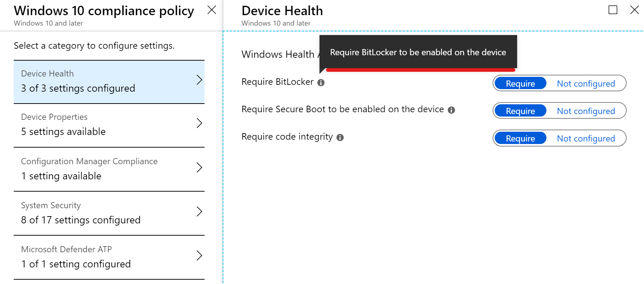Expand the Configuration Manager Compliance chevron
644x284 pixels.
click(199, 167)
